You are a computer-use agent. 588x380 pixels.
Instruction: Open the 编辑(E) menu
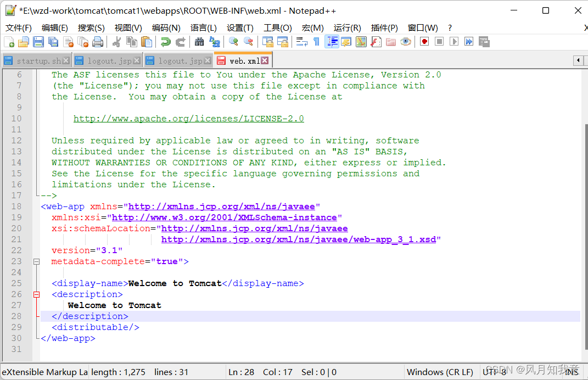tap(55, 28)
